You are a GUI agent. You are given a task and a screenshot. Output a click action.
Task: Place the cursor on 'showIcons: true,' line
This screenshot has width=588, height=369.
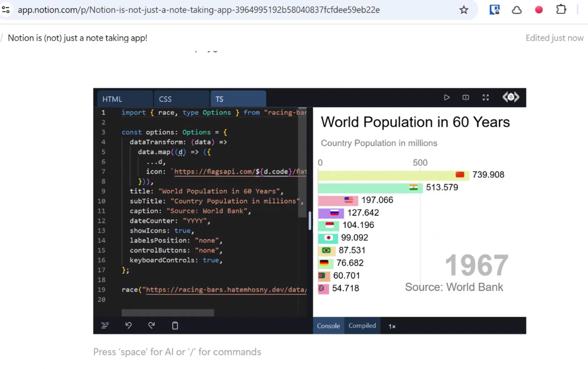click(162, 230)
